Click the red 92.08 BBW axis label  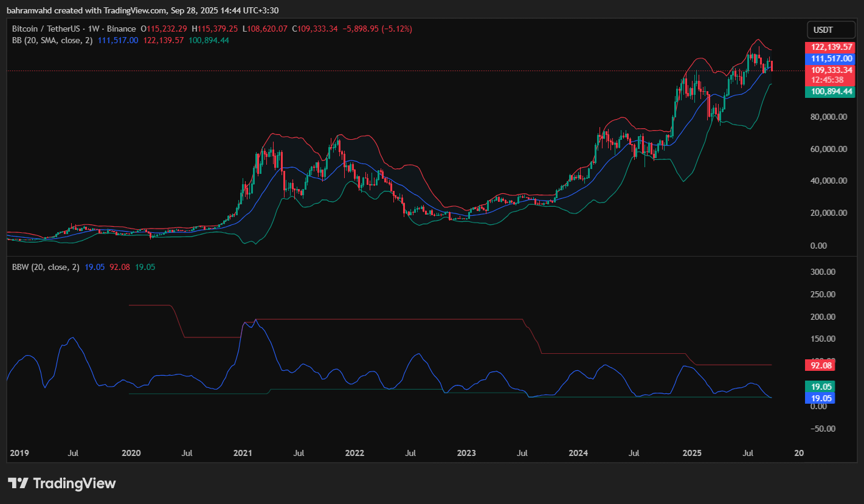pos(820,365)
